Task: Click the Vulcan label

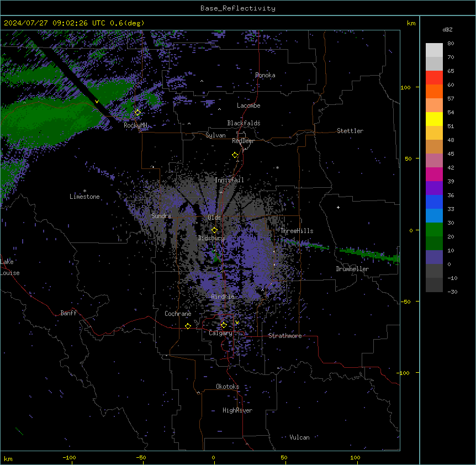Action: click(x=300, y=437)
